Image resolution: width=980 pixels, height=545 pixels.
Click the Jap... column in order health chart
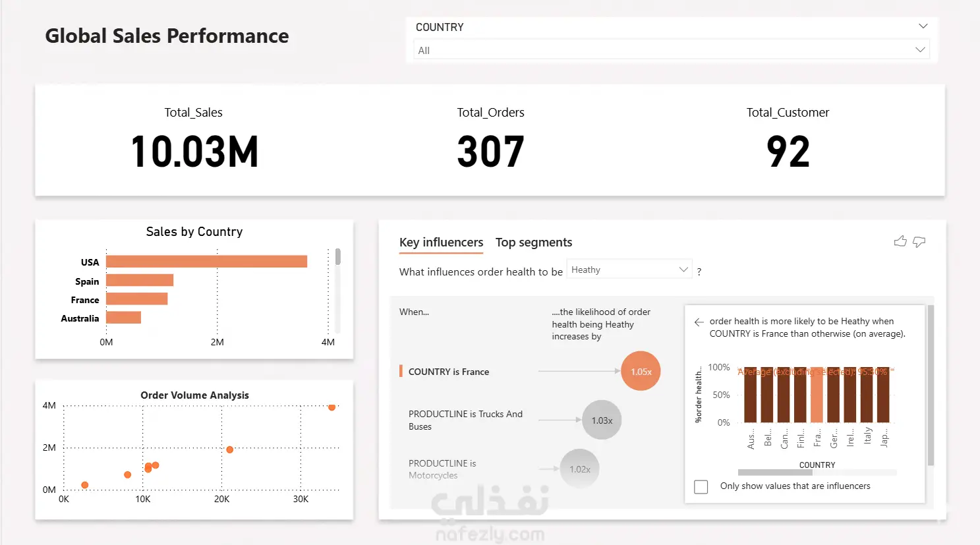(x=883, y=395)
